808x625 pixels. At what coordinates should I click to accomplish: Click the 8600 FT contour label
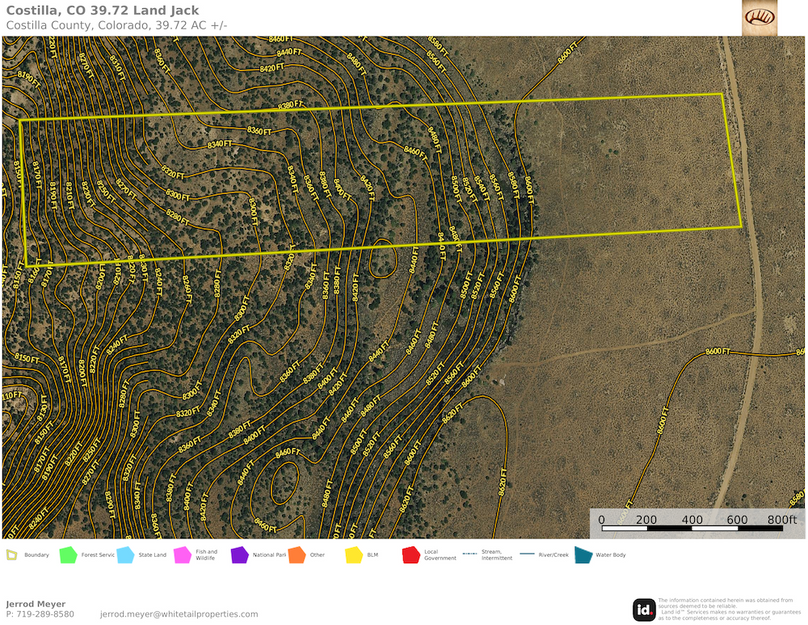[719, 351]
